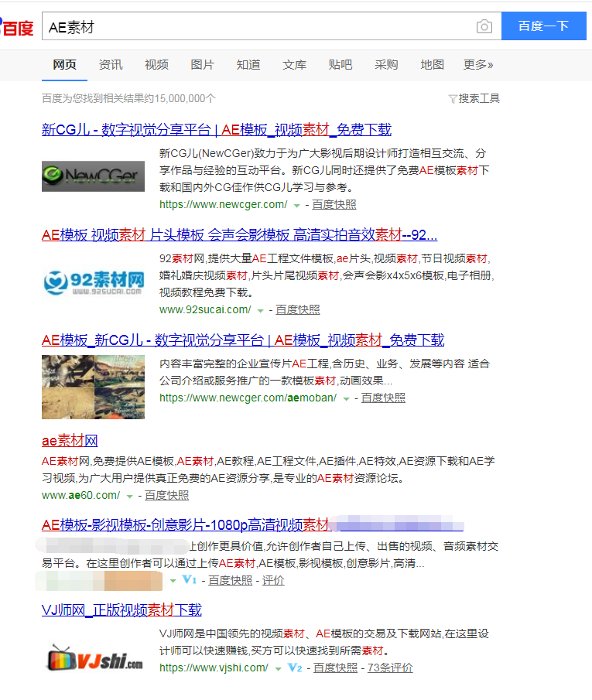Screen dimensions: 592x700
Task: Click the text 百度为您找到相关结果约15,000,000个
Action: (128, 98)
